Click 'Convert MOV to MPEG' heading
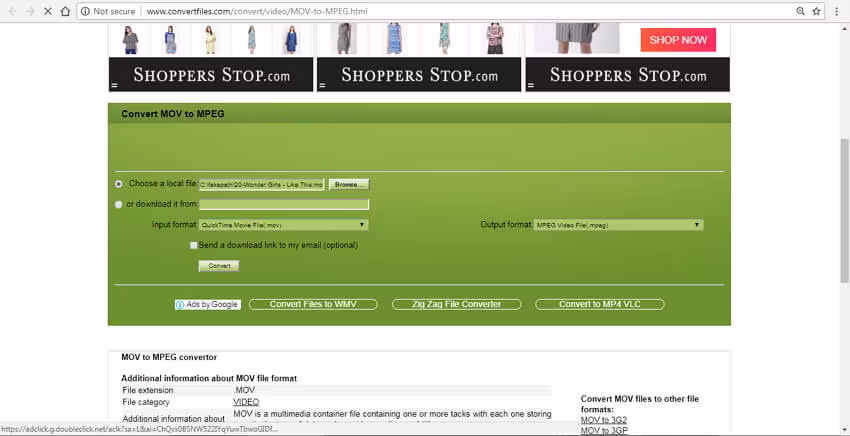Image resolution: width=850 pixels, height=436 pixels. [x=172, y=114]
